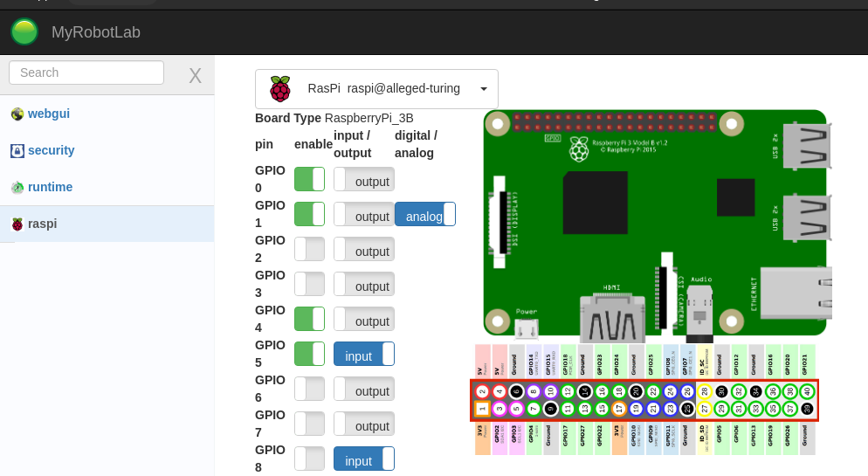Enable the GPIO 2 pin switch
The height and width of the screenshot is (476, 868).
coord(309,249)
